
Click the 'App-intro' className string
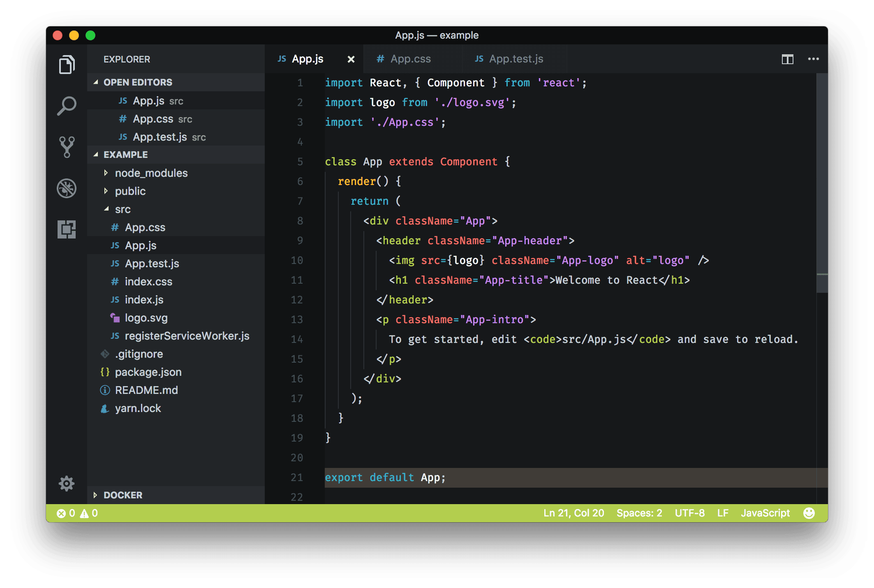[x=495, y=319]
